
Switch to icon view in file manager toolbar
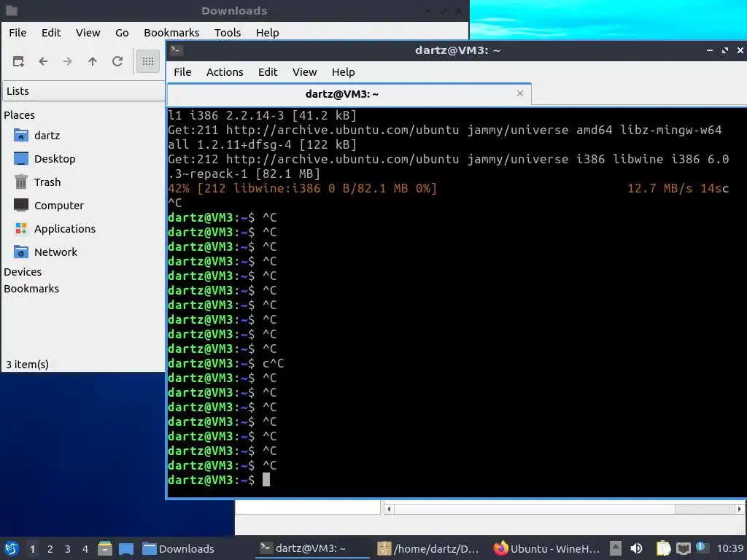[x=147, y=61]
